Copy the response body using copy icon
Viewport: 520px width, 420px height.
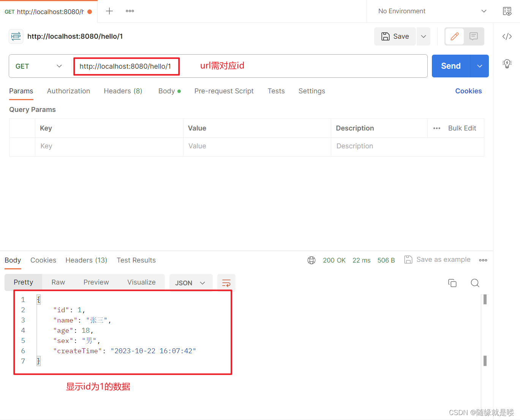click(452, 283)
